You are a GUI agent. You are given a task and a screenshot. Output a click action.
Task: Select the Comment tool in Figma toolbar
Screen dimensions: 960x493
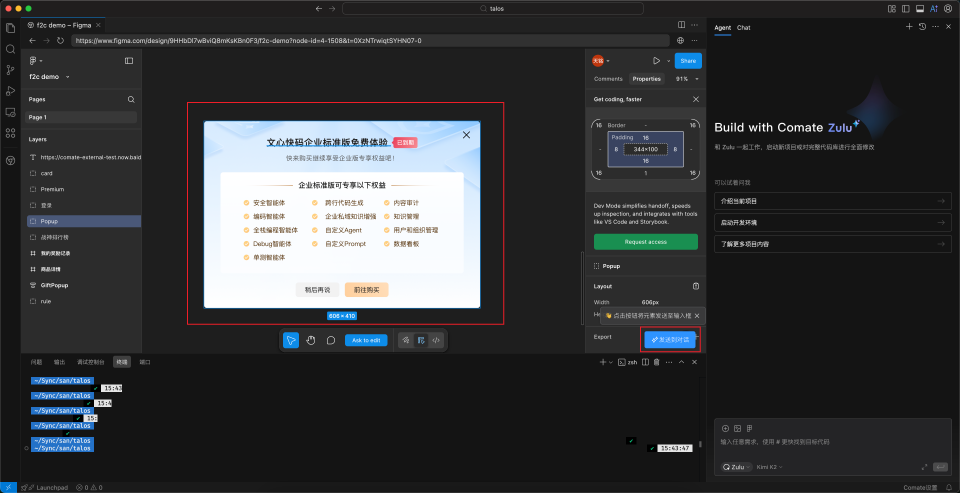pyautogui.click(x=331, y=340)
